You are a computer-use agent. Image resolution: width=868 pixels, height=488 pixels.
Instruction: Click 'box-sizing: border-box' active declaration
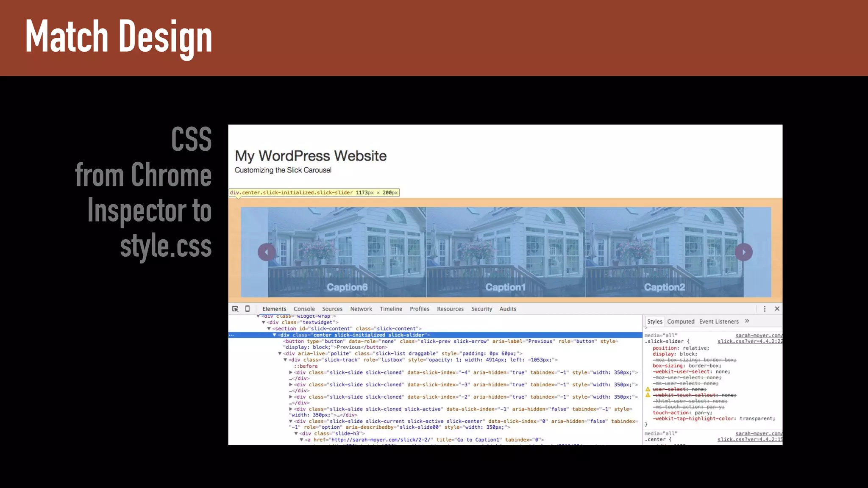pos(687,366)
